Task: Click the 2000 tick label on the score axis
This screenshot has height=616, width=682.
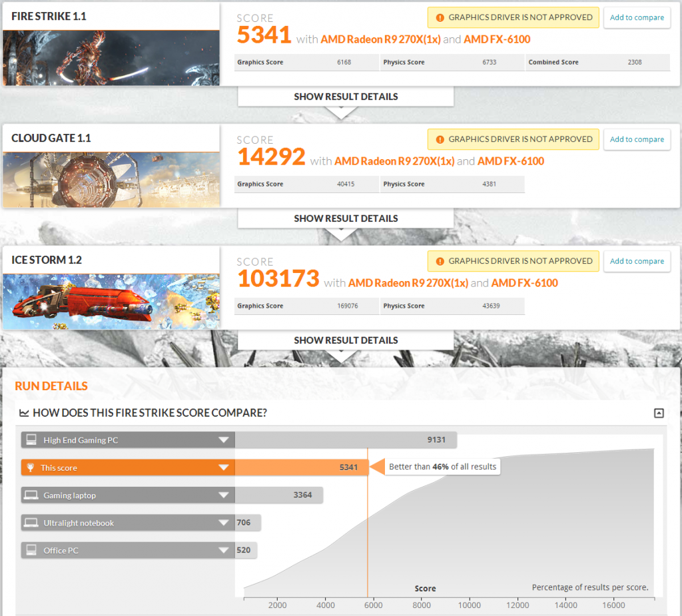Action: [278, 605]
